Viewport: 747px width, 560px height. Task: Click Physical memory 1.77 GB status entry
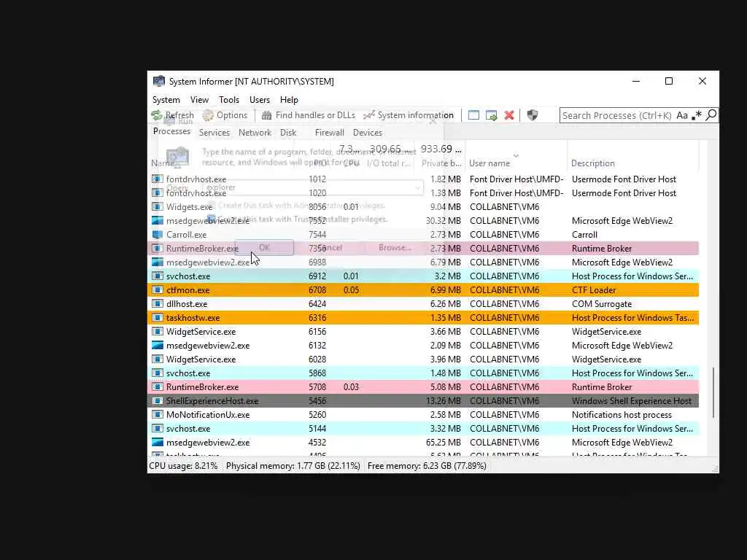click(x=293, y=466)
